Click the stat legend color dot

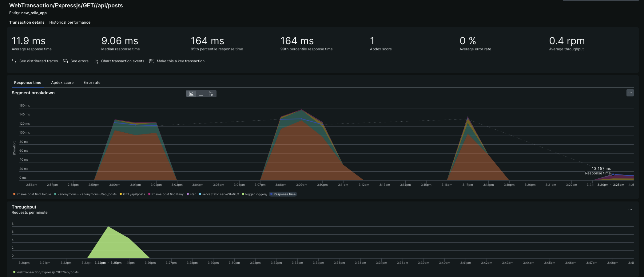(x=188, y=194)
